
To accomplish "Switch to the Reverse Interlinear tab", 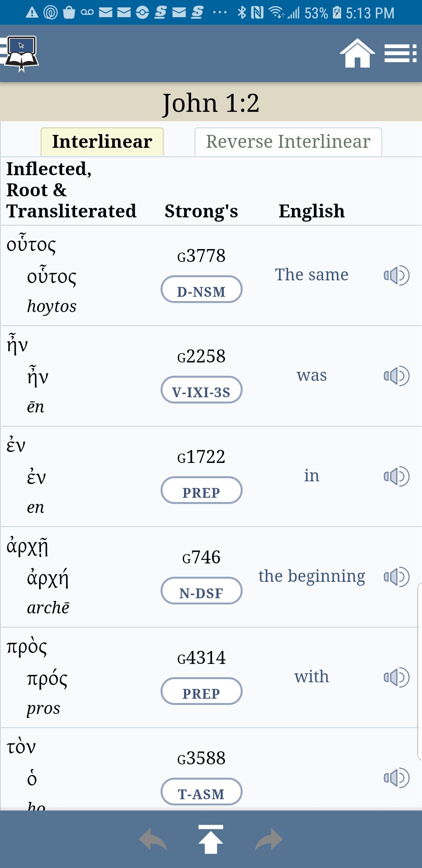I will (x=288, y=142).
